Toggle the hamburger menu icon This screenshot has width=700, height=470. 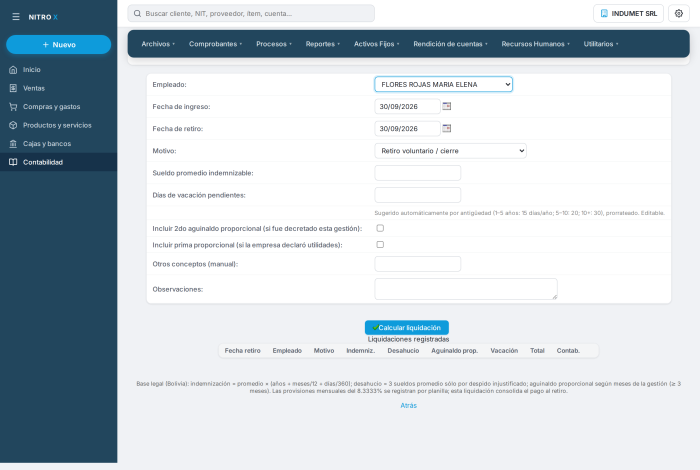pyautogui.click(x=16, y=17)
